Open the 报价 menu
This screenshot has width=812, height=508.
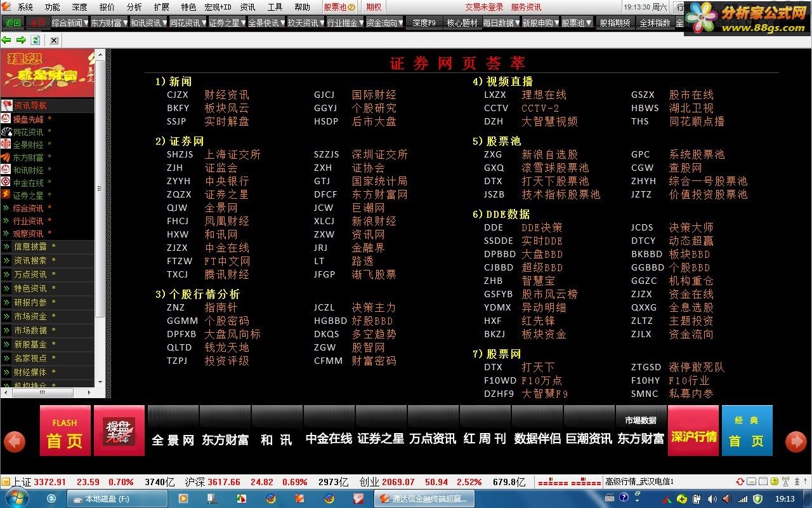pos(107,7)
